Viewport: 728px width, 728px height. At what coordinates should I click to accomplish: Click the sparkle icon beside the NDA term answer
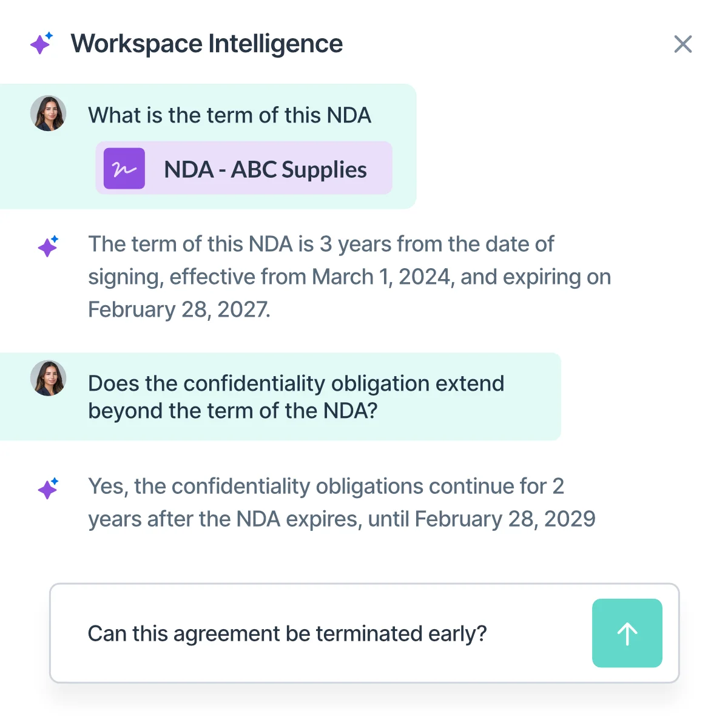48,246
